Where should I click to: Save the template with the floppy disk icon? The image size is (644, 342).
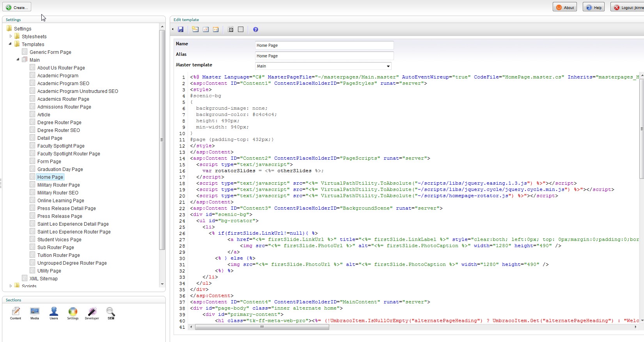click(x=181, y=29)
